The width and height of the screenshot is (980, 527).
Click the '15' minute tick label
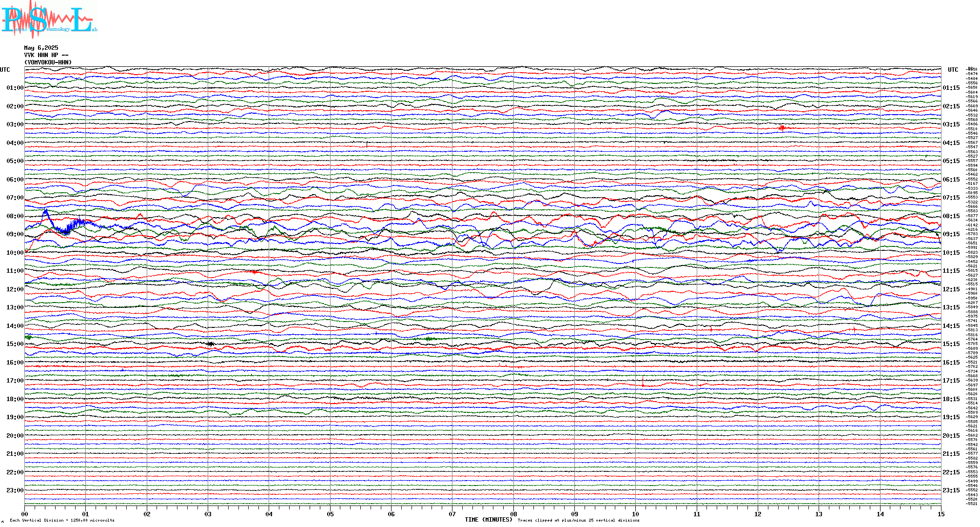[x=941, y=514]
